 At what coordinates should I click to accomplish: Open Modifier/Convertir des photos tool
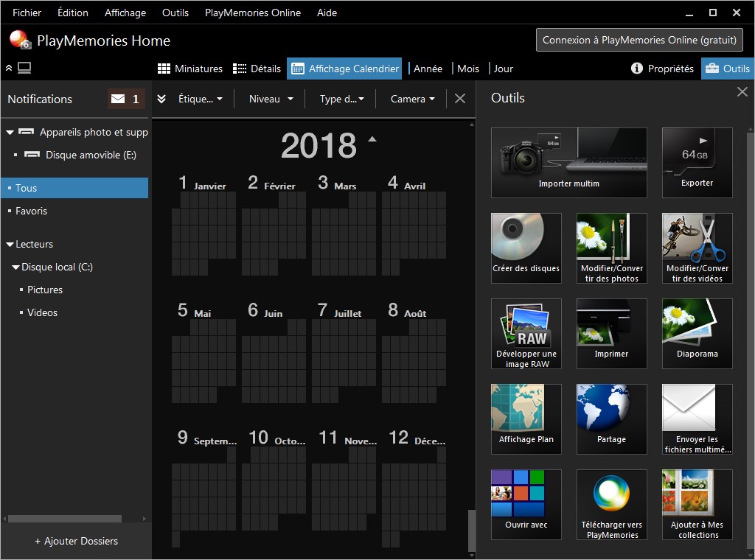[x=611, y=248]
